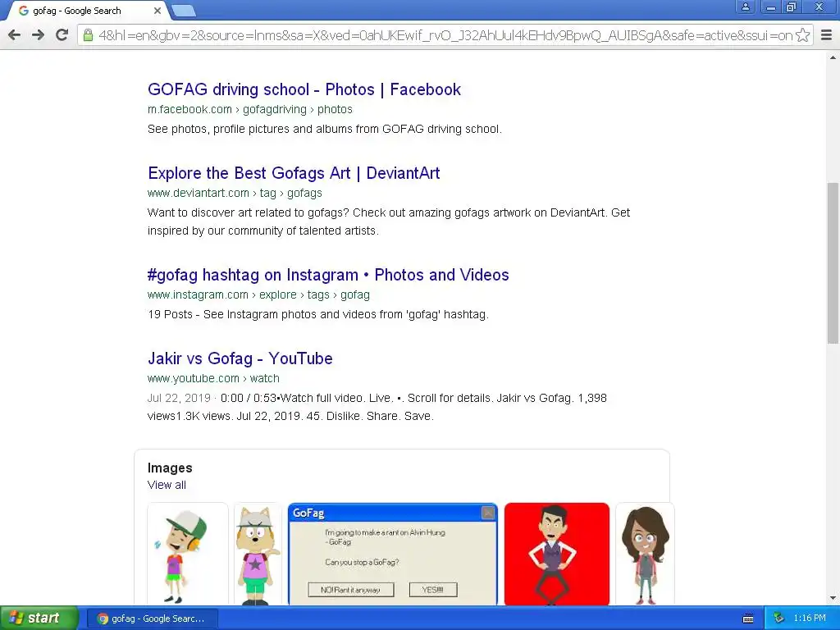Viewport: 840px width, 630px height.
Task: Click the Chrome user profile icon
Action: 745,7
